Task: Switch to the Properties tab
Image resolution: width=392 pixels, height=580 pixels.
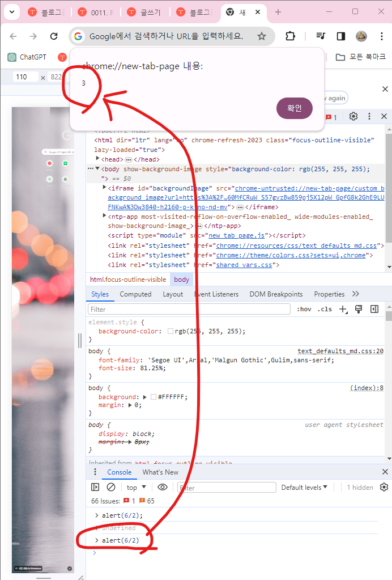Action: 329,294
